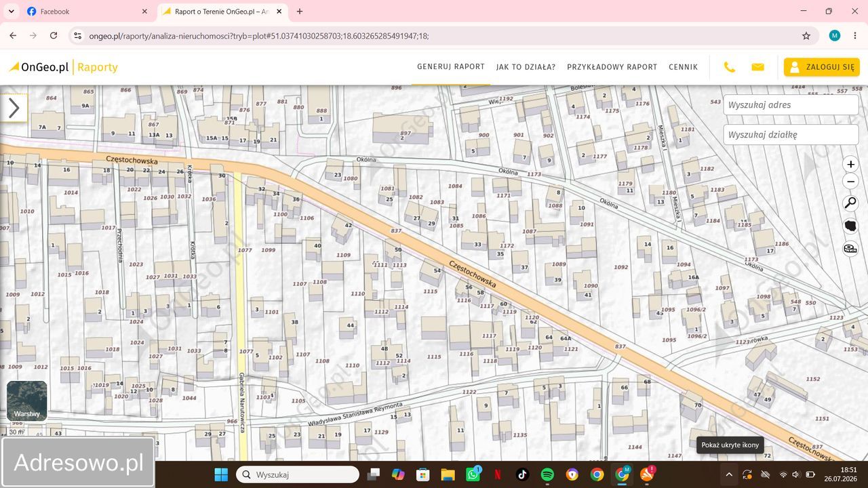
Task: Select the polygon drawing tool icon
Action: 850,226
